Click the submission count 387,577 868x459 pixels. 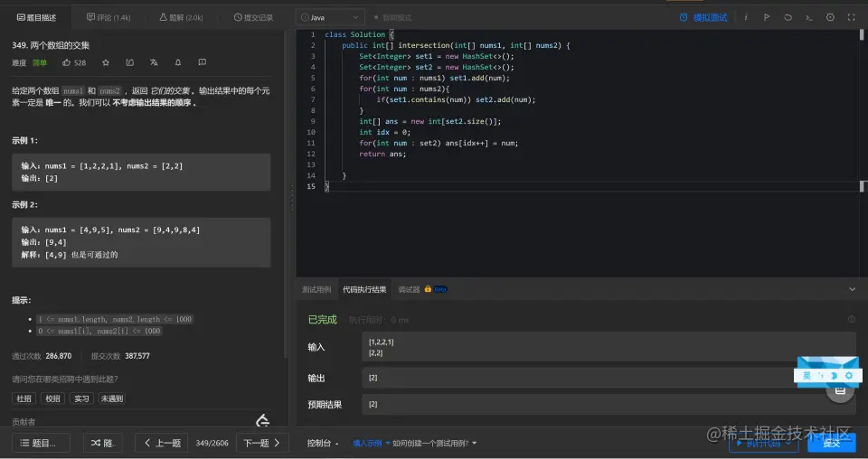pyautogui.click(x=137, y=356)
